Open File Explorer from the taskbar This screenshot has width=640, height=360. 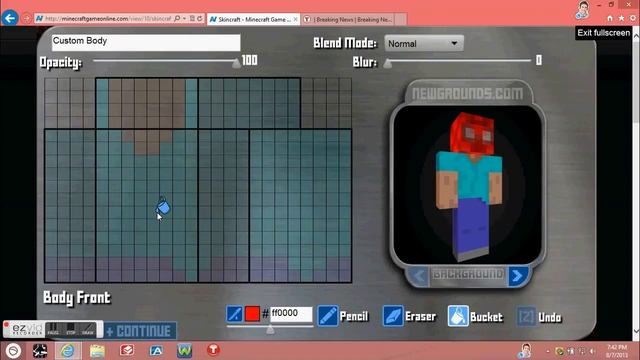pyautogui.click(x=97, y=351)
